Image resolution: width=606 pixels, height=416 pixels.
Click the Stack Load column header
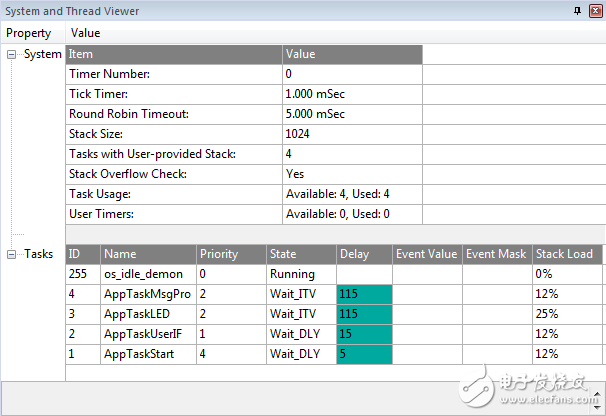click(567, 254)
